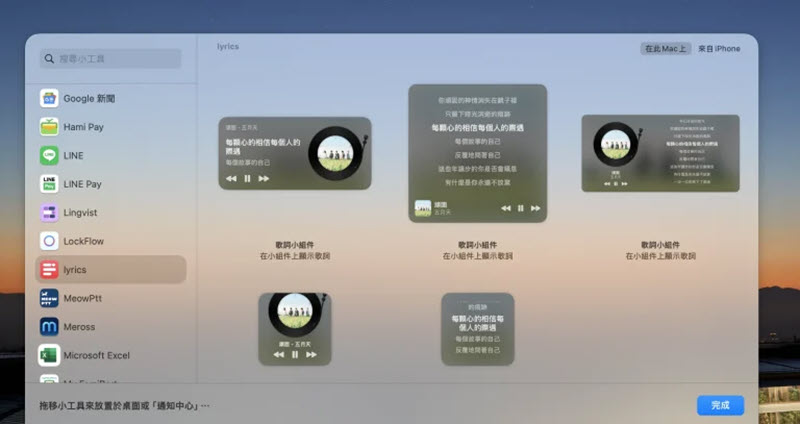Viewport: 800px width, 424px height.
Task: Click the Lingvist app icon
Action: click(49, 212)
